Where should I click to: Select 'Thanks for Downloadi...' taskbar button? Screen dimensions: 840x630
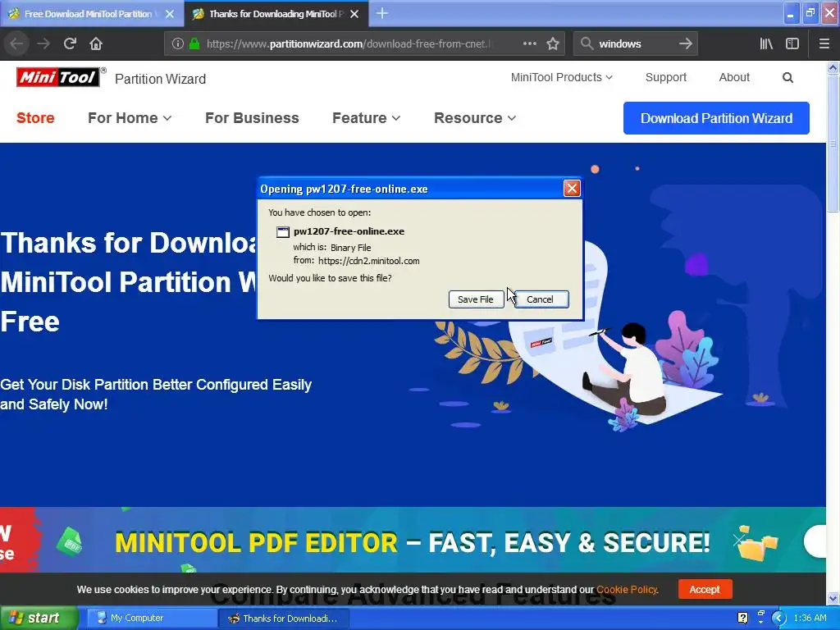pos(284,619)
